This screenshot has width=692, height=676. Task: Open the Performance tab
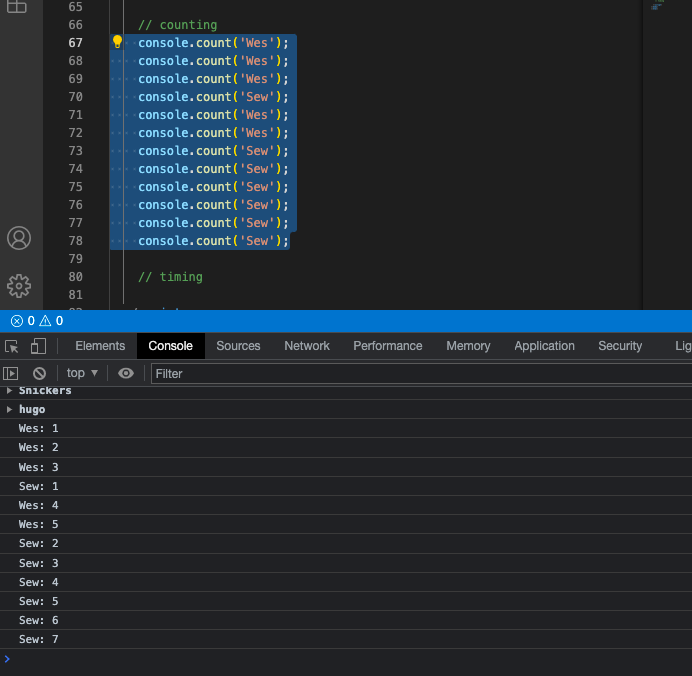tap(387, 346)
